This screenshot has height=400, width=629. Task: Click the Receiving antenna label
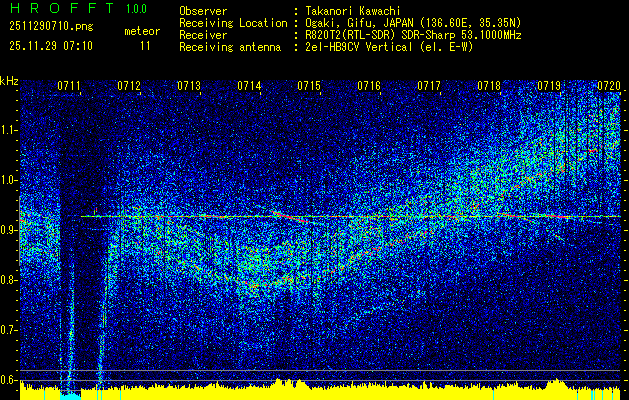pyautogui.click(x=230, y=47)
